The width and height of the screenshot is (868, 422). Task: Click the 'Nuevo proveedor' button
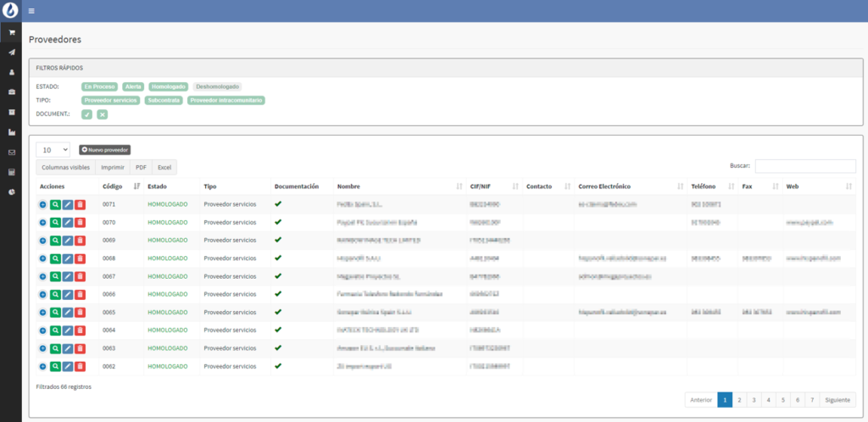(x=104, y=150)
